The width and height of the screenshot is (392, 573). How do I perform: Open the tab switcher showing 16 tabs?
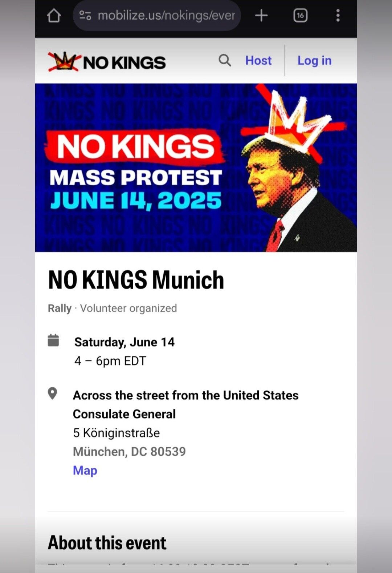pos(300,16)
